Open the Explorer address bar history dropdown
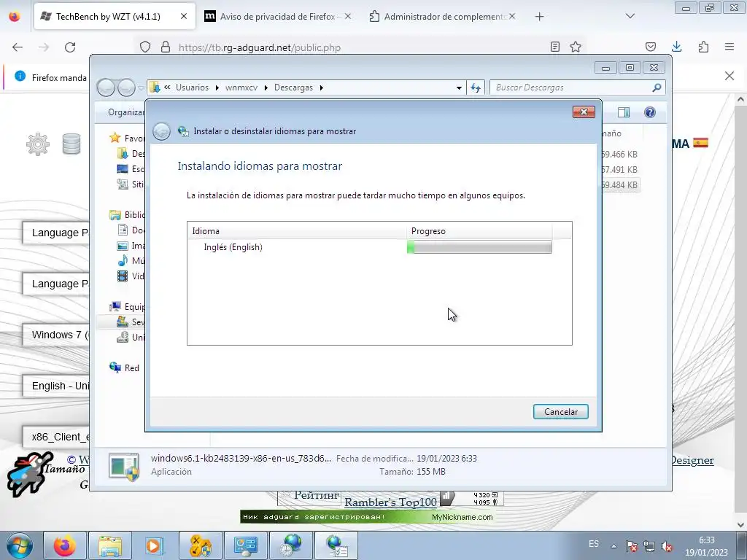The height and width of the screenshot is (560, 747). point(459,87)
